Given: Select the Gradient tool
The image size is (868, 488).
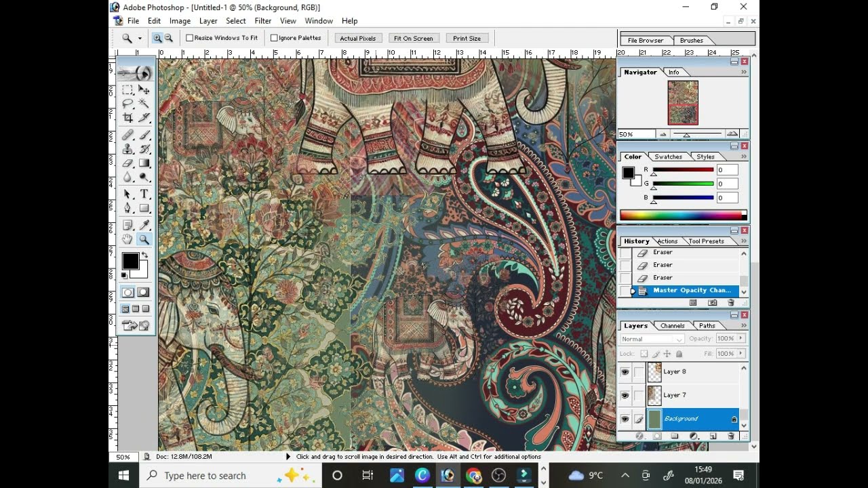Looking at the screenshot, I should coord(144,163).
